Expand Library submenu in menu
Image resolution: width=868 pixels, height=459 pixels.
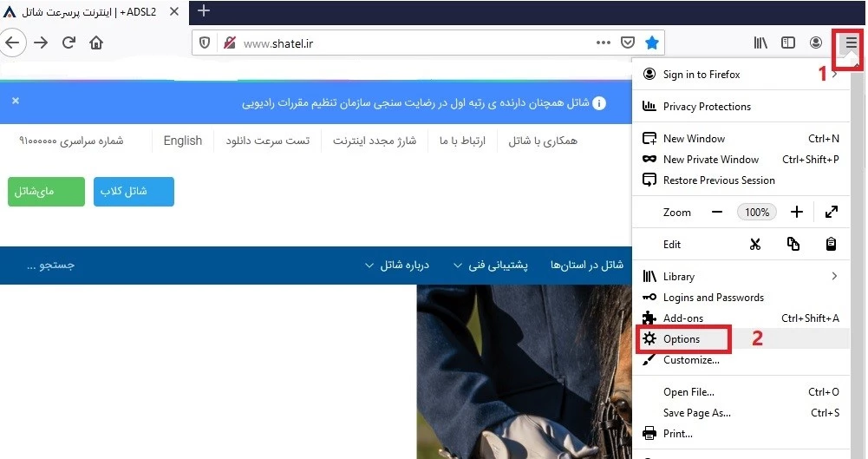pyautogui.click(x=741, y=276)
